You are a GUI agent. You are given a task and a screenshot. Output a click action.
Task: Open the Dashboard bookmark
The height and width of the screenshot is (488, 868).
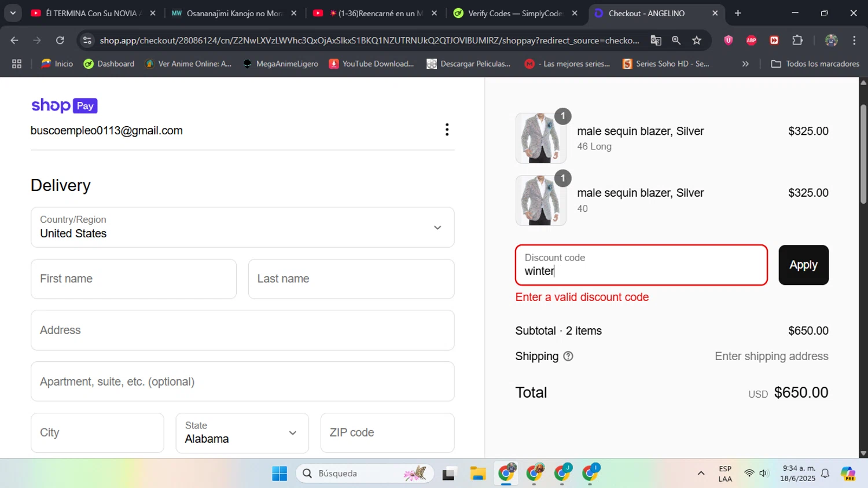click(x=109, y=64)
